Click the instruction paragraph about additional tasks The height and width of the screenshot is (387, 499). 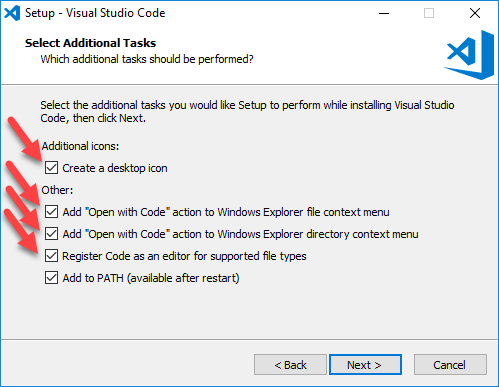pyautogui.click(x=247, y=111)
